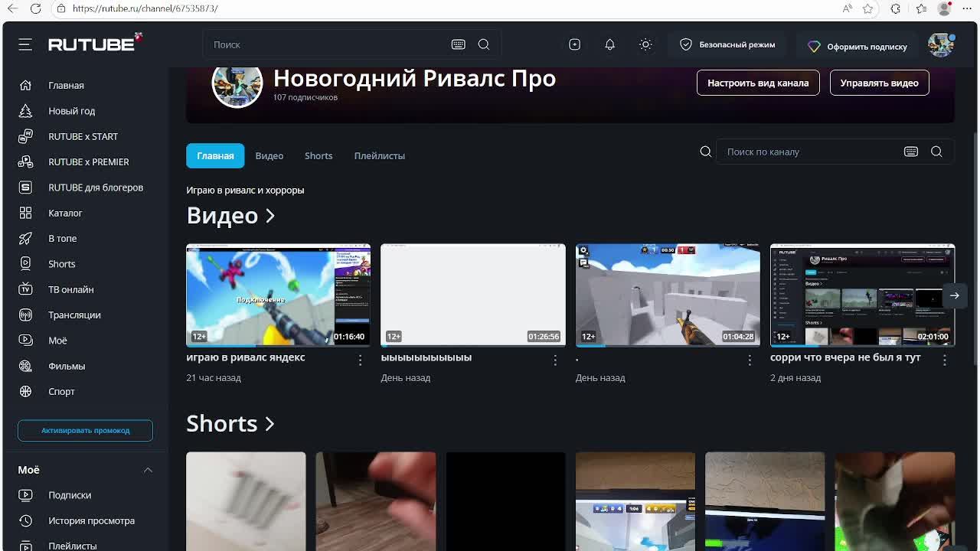
Task: Reload the page in browser
Action: [x=35, y=8]
